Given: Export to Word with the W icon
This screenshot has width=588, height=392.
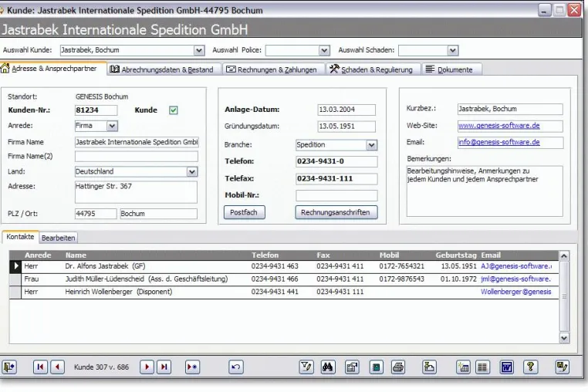Looking at the screenshot, I should 507,367.
